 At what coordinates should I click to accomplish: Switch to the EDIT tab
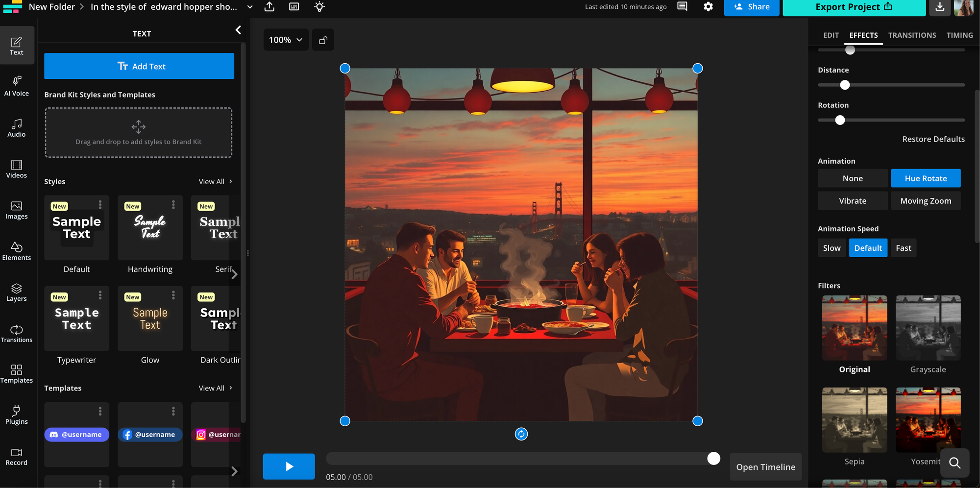pyautogui.click(x=831, y=35)
